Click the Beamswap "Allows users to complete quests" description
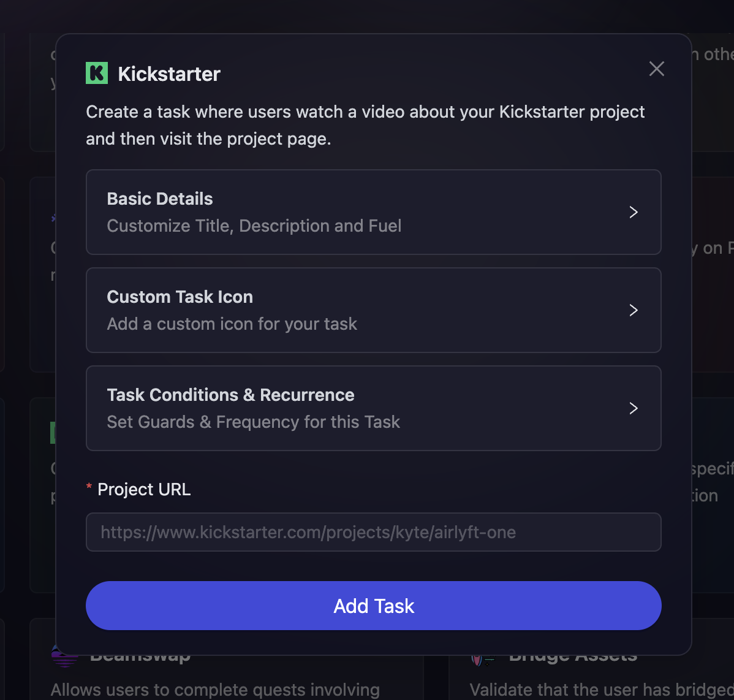 215,690
